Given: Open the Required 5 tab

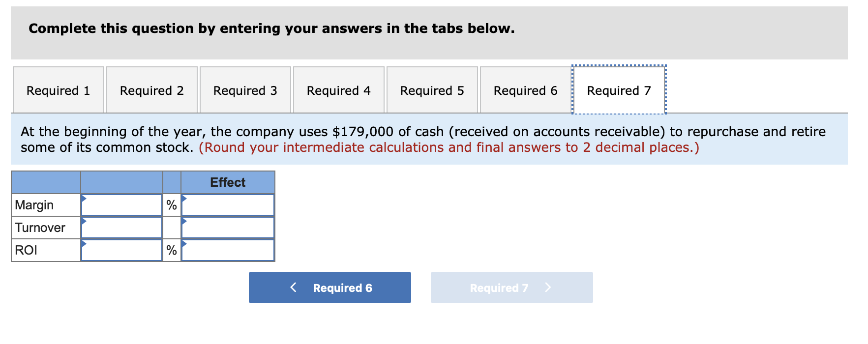Looking at the screenshot, I should click(x=432, y=90).
